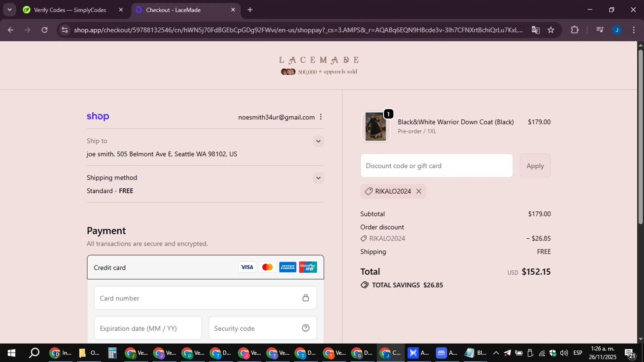Show security code help question mark

[306, 328]
